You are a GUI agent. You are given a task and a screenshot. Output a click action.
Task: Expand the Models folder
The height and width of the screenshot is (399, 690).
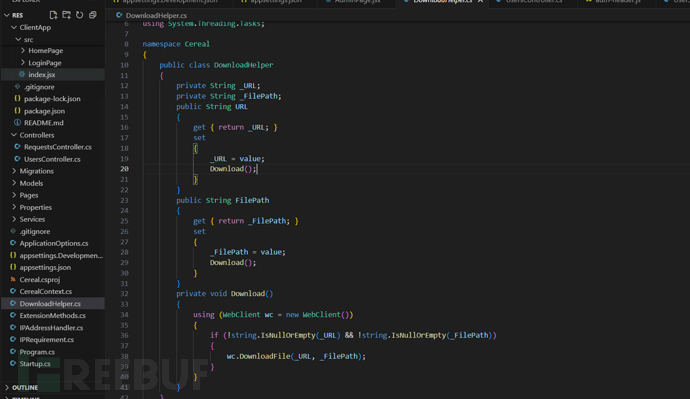(x=14, y=183)
